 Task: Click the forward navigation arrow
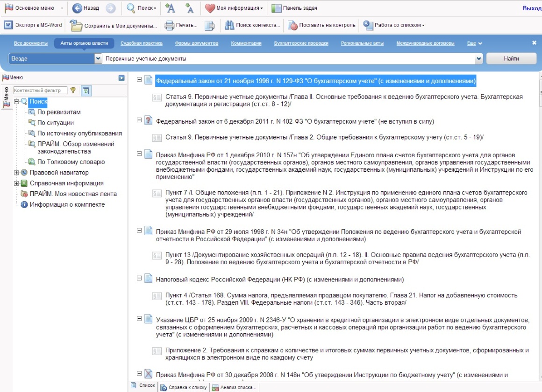[x=111, y=8]
